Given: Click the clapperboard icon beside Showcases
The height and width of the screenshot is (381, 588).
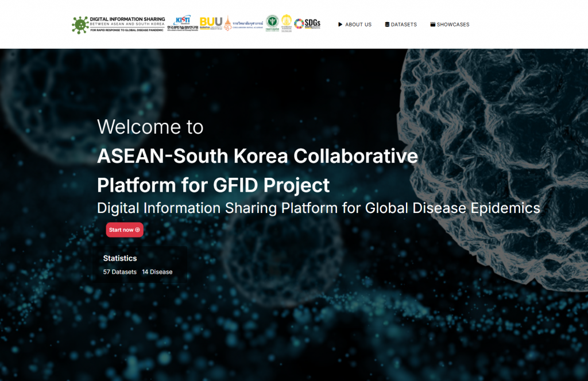Looking at the screenshot, I should click(x=432, y=25).
